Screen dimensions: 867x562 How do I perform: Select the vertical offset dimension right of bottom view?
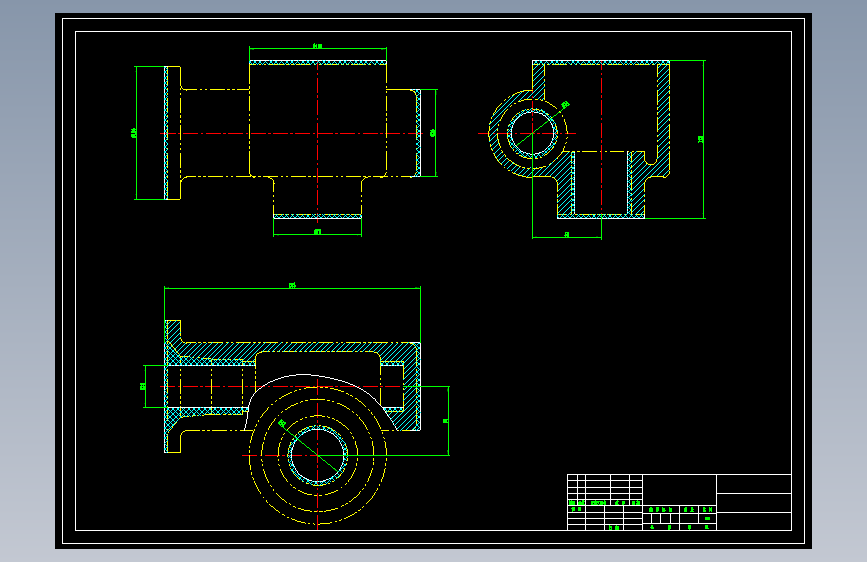tap(447, 420)
